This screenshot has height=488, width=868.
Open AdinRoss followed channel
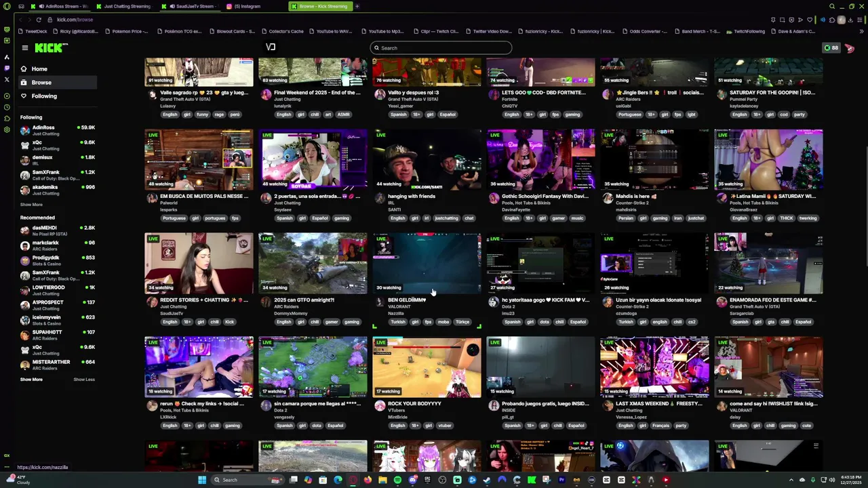pos(57,130)
